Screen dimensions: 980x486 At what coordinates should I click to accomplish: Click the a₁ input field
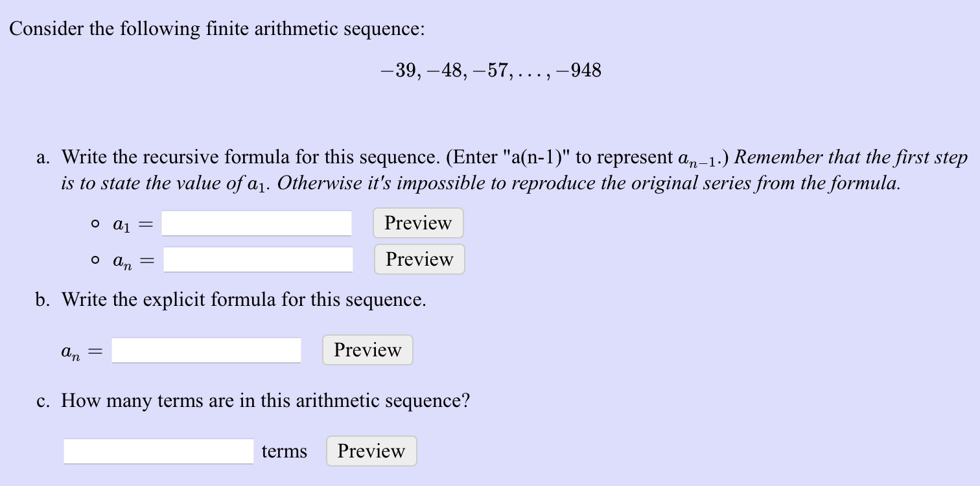click(x=255, y=223)
